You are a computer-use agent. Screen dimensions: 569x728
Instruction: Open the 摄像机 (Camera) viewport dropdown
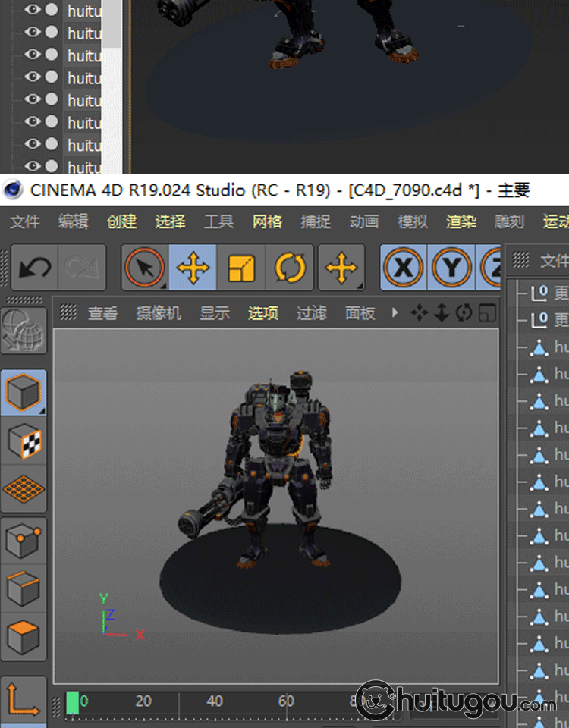[159, 313]
